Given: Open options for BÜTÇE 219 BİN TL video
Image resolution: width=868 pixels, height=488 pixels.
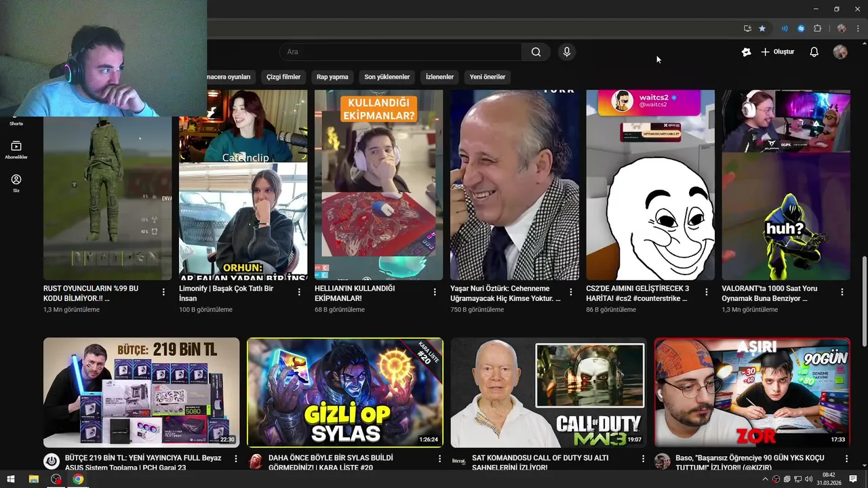Looking at the screenshot, I should pos(236,459).
